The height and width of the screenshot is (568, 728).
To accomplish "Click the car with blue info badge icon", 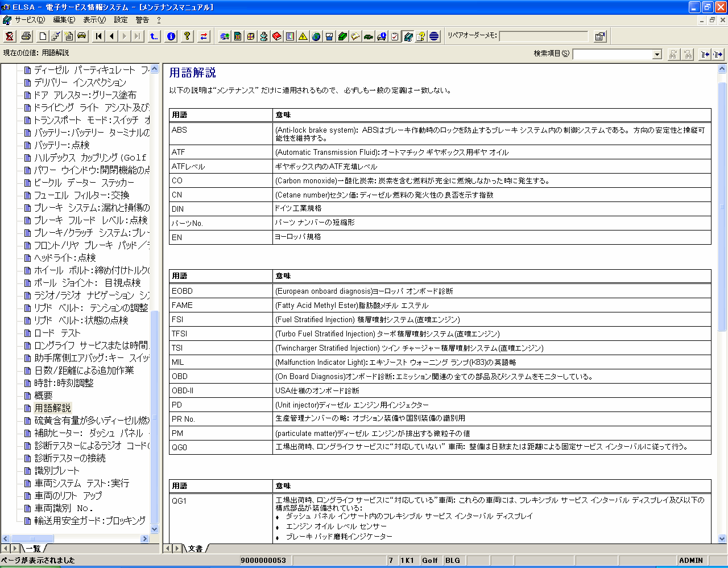I will point(382,36).
